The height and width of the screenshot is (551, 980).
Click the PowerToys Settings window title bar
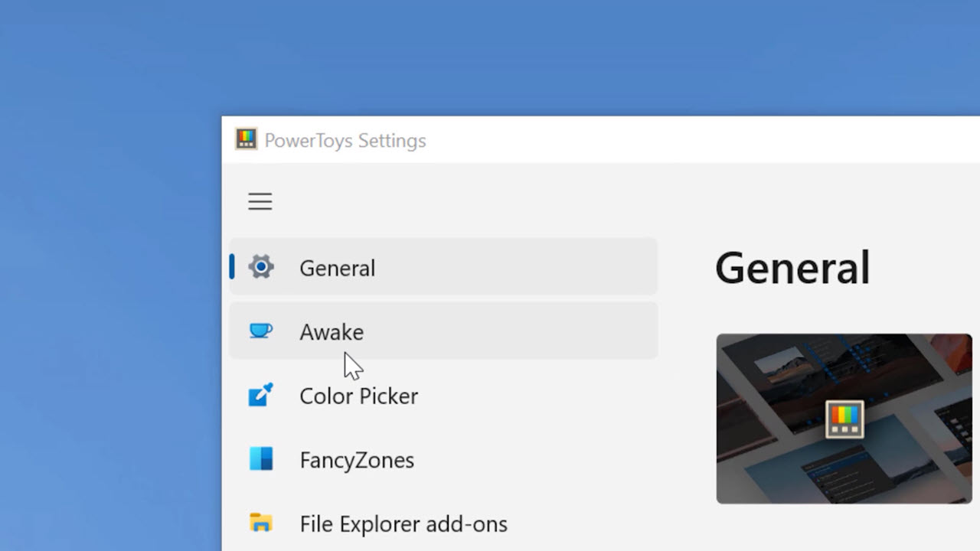click(536, 140)
